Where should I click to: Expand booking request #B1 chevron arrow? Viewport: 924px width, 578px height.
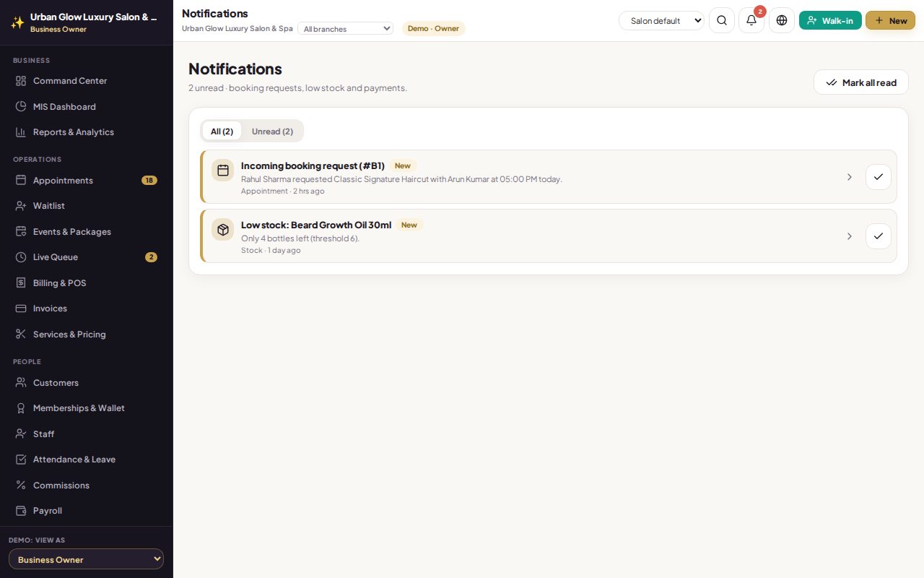coord(850,177)
